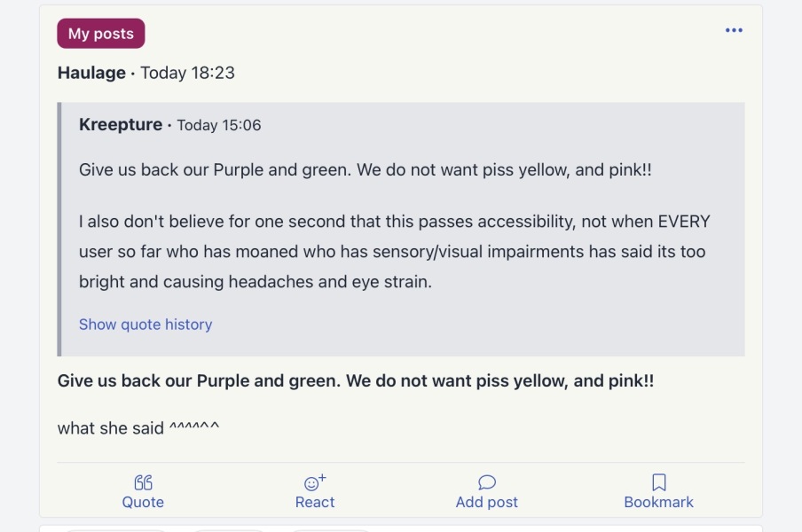Click the bold reply text about Purple and green
Screen dimensions: 802x532
click(355, 380)
